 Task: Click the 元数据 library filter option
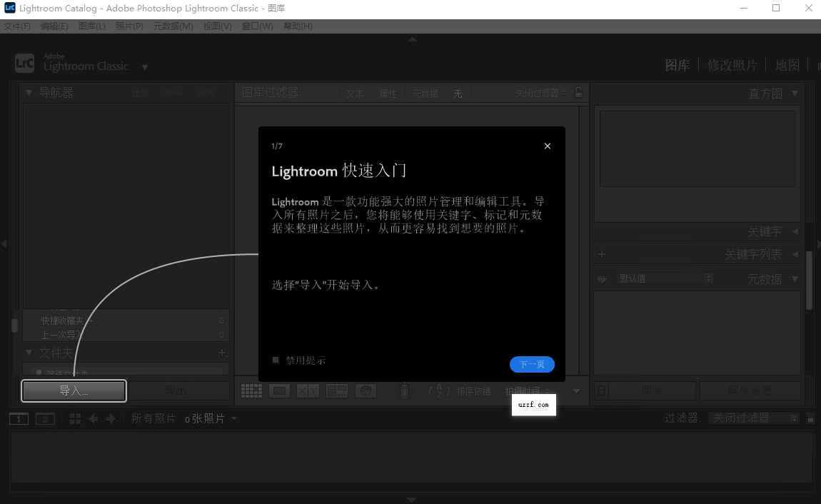pyautogui.click(x=424, y=93)
